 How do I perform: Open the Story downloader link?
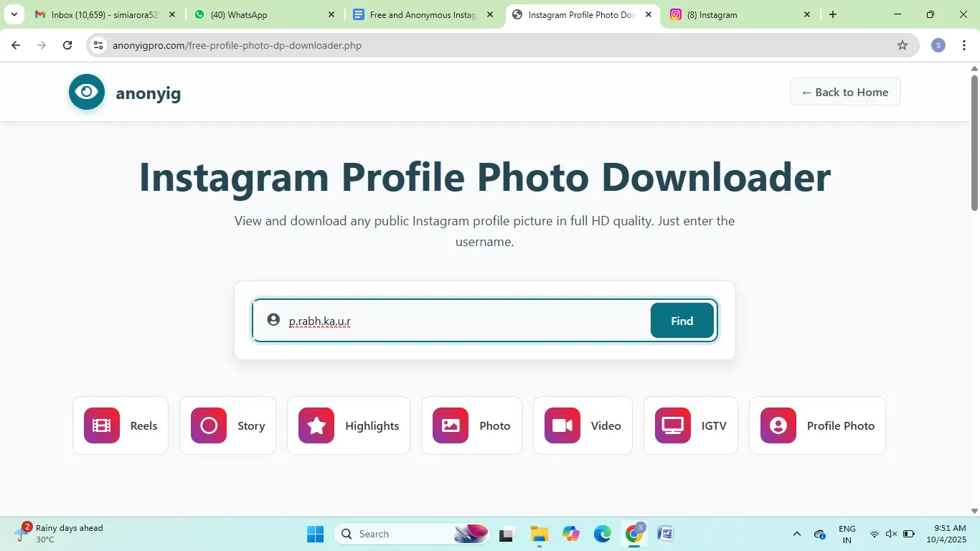(227, 425)
